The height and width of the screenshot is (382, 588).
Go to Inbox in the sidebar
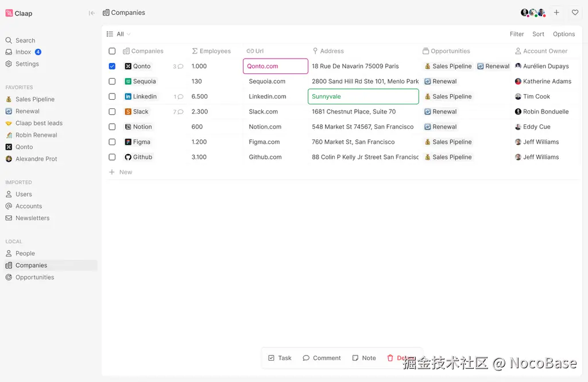pyautogui.click(x=23, y=52)
